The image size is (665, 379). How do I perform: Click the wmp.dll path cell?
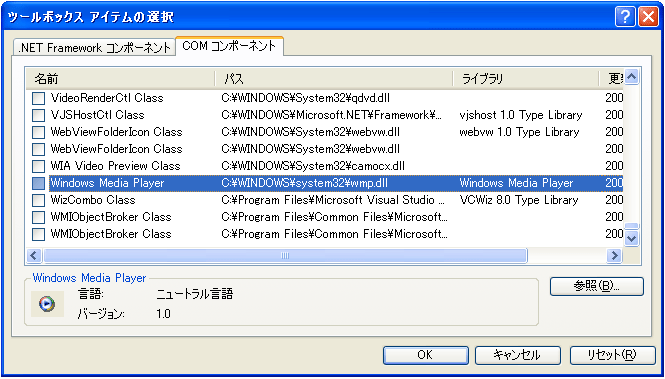click(304, 183)
